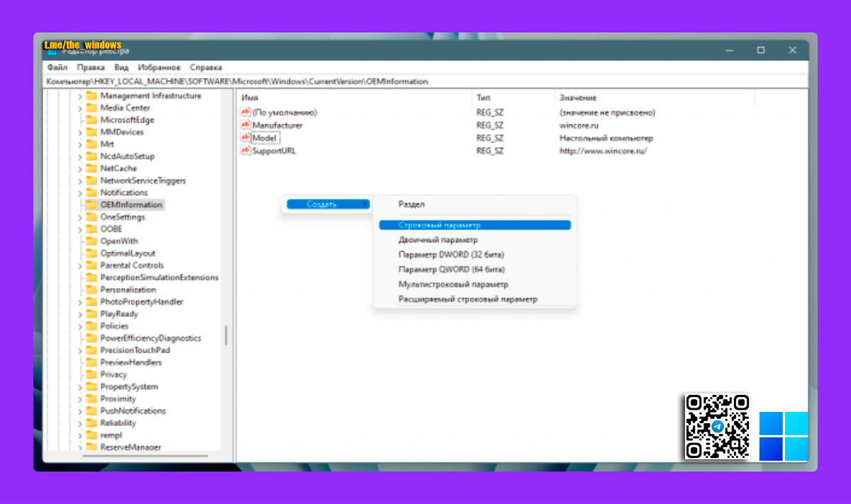Image resolution: width=851 pixels, height=504 pixels.
Task: Click the tree pane vertical scrollbar thumb
Action: tap(227, 335)
